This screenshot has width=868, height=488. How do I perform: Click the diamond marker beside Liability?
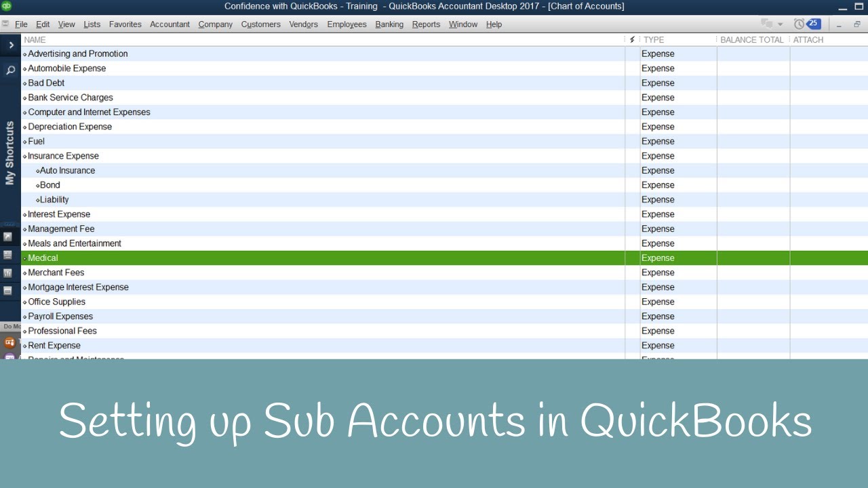pyautogui.click(x=38, y=200)
